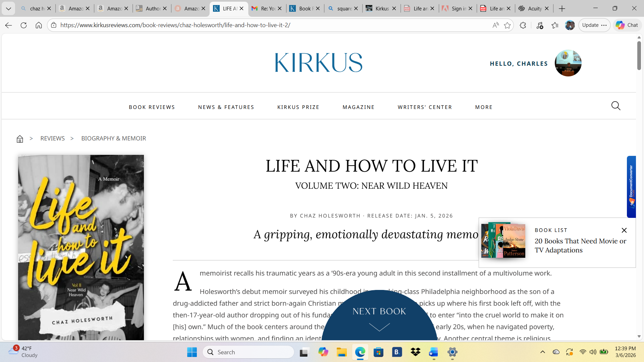
Task: Expand the tab search dropdown
Action: point(8,8)
